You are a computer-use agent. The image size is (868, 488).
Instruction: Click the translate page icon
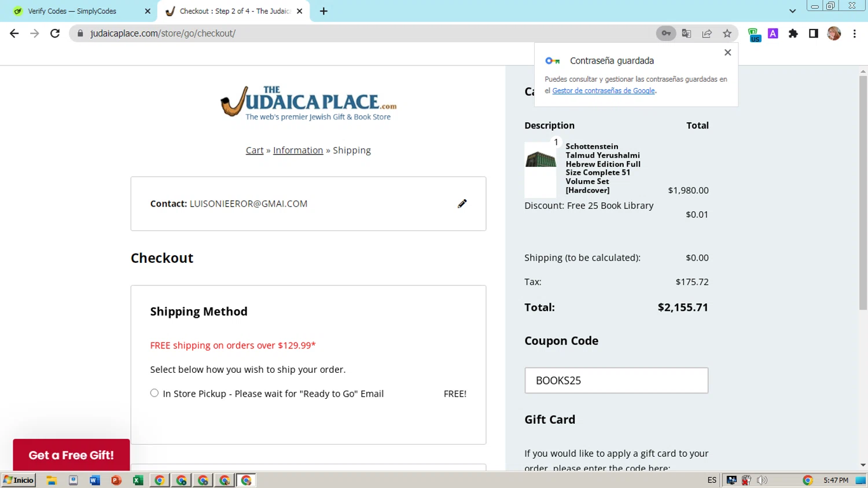687,34
